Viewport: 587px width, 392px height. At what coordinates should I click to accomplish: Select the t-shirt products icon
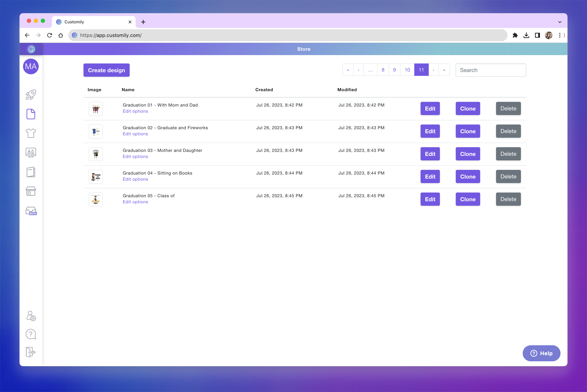pyautogui.click(x=31, y=133)
